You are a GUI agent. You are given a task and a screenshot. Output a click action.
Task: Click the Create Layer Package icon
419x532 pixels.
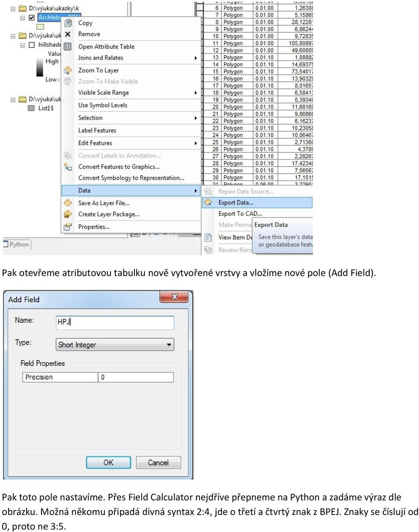pyautogui.click(x=68, y=214)
